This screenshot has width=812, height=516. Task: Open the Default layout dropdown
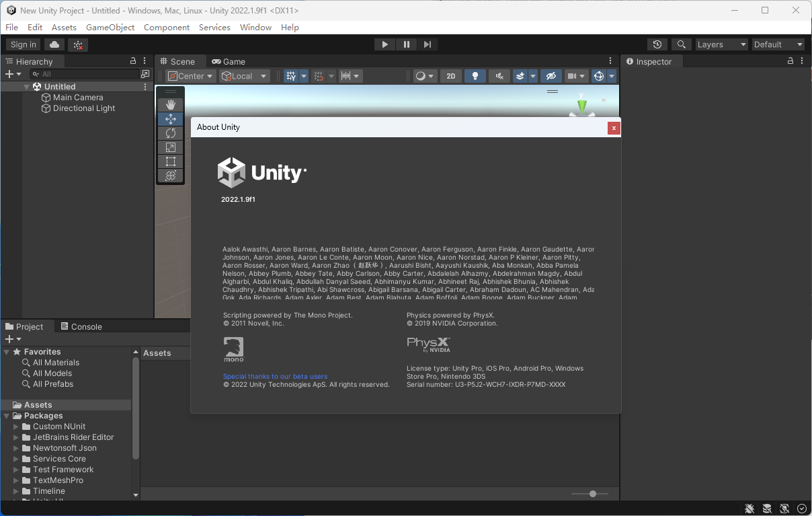pyautogui.click(x=778, y=44)
